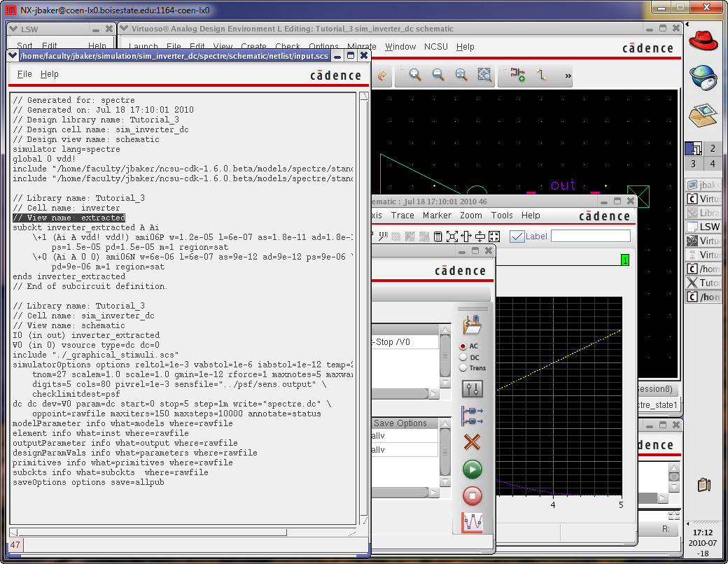The image size is (728, 564).
Task: Click the Label text input field
Action: [x=590, y=237]
